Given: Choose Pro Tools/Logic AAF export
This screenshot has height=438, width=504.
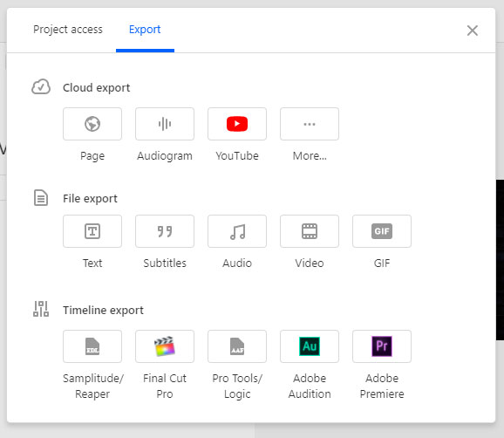Looking at the screenshot, I should tap(237, 346).
